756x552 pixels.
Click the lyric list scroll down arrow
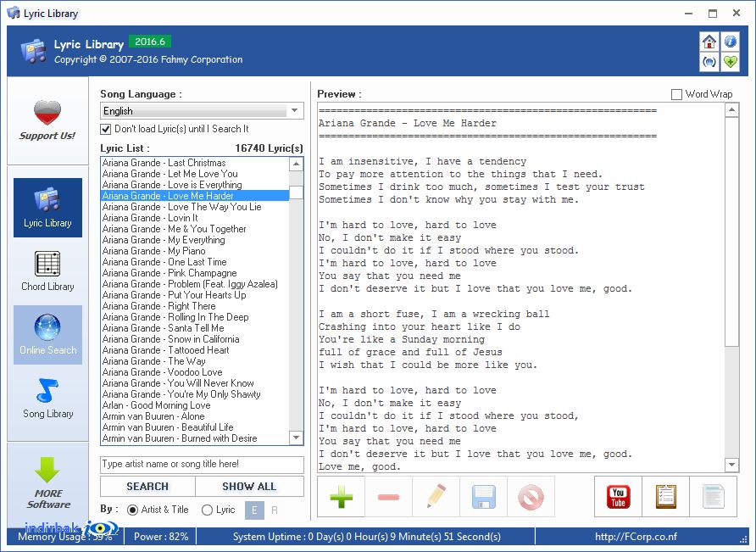coord(296,438)
